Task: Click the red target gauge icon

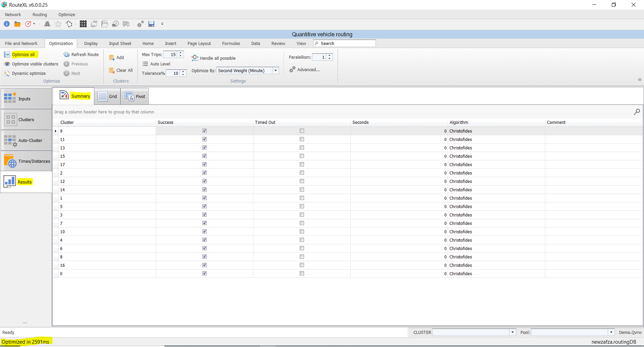Action: (x=28, y=24)
